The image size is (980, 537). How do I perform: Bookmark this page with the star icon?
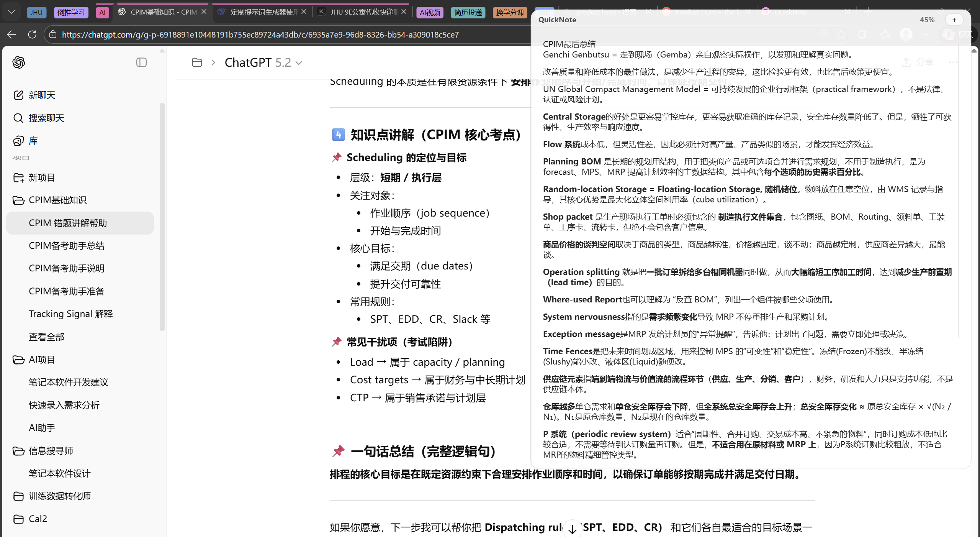[841, 34]
